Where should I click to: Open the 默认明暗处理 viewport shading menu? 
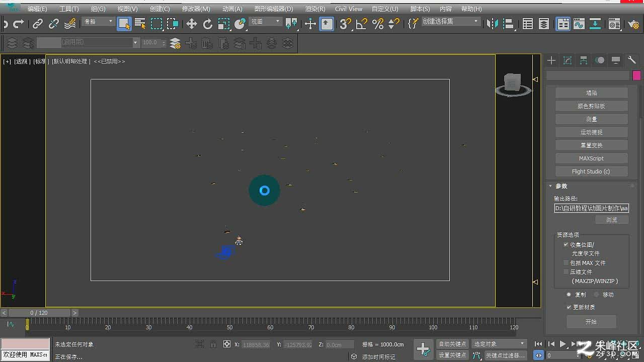coord(70,61)
